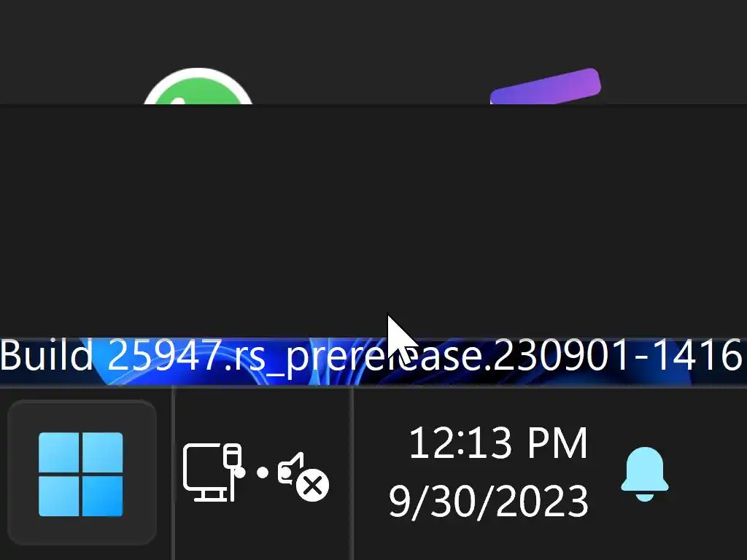This screenshot has height=560, width=747.
Task: Click the ethernet plug part of network icon
Action: (x=232, y=456)
